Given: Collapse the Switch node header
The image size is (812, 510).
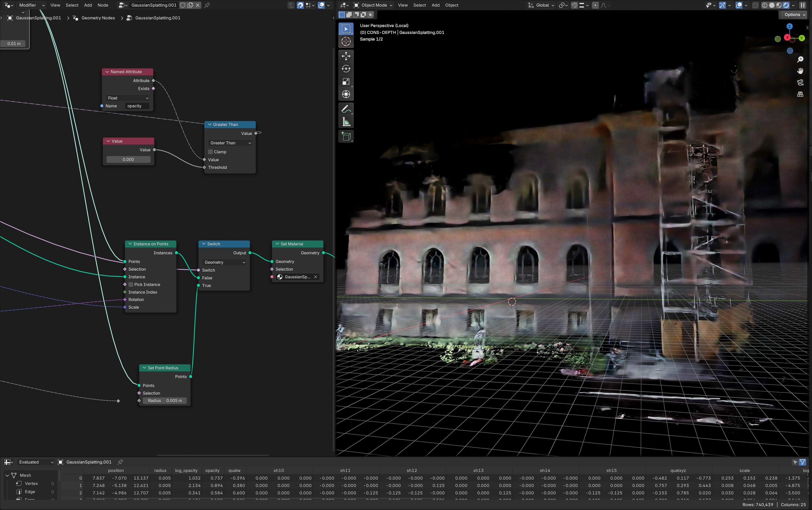Looking at the screenshot, I should pyautogui.click(x=204, y=244).
